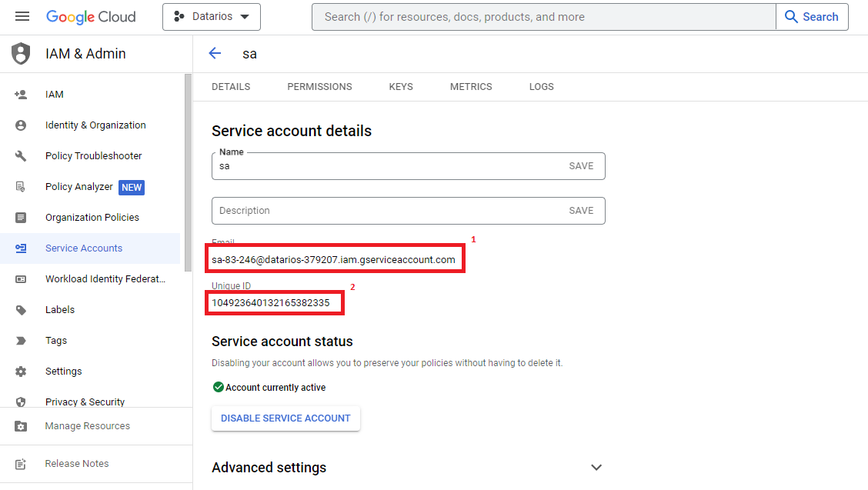
Task: Click the IAM add-person icon in sidebar
Action: click(x=21, y=95)
